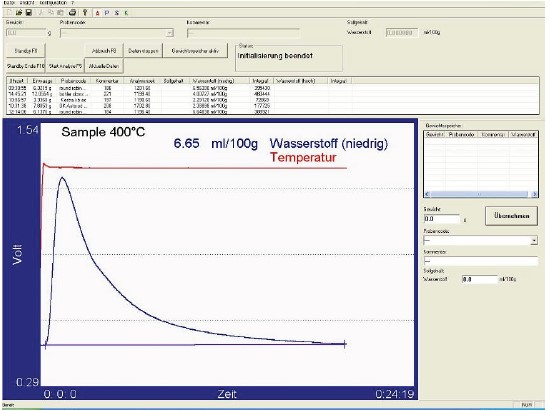This screenshot has width=549, height=411.
Task: Click the S toolbar icon
Action: pos(117,13)
